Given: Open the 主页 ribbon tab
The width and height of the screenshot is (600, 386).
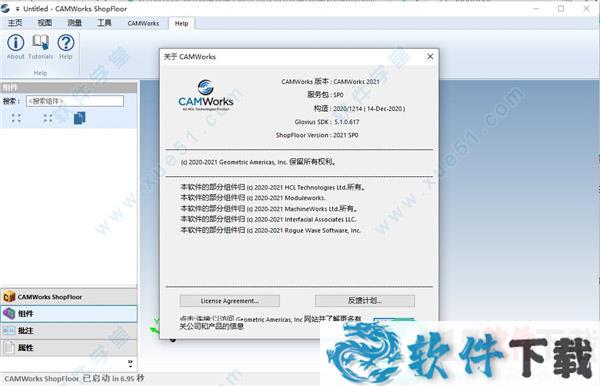Looking at the screenshot, I should pyautogui.click(x=15, y=23).
